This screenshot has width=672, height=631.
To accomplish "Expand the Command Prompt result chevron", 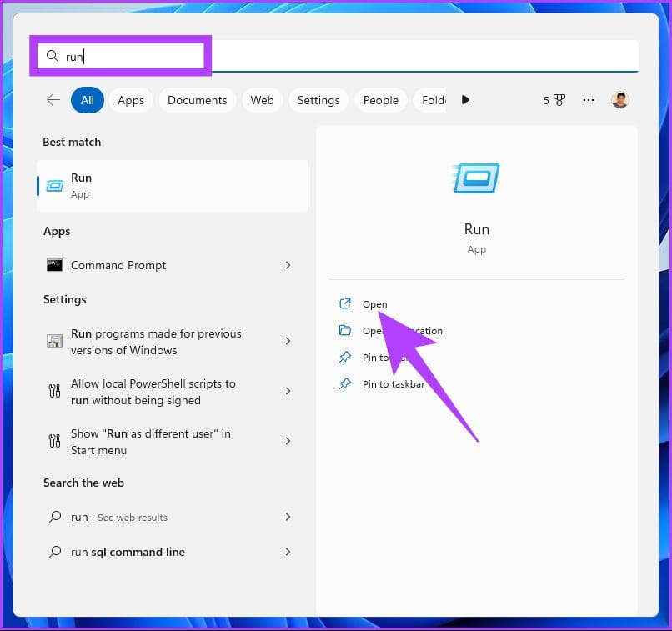I will point(288,265).
